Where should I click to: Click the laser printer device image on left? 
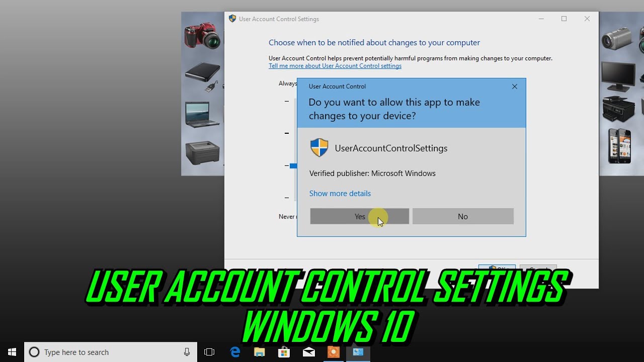(203, 152)
